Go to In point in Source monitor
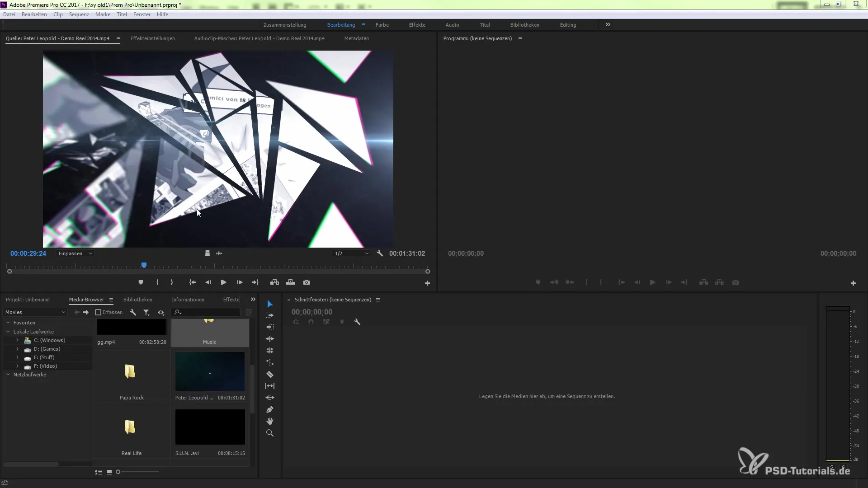 (x=192, y=282)
